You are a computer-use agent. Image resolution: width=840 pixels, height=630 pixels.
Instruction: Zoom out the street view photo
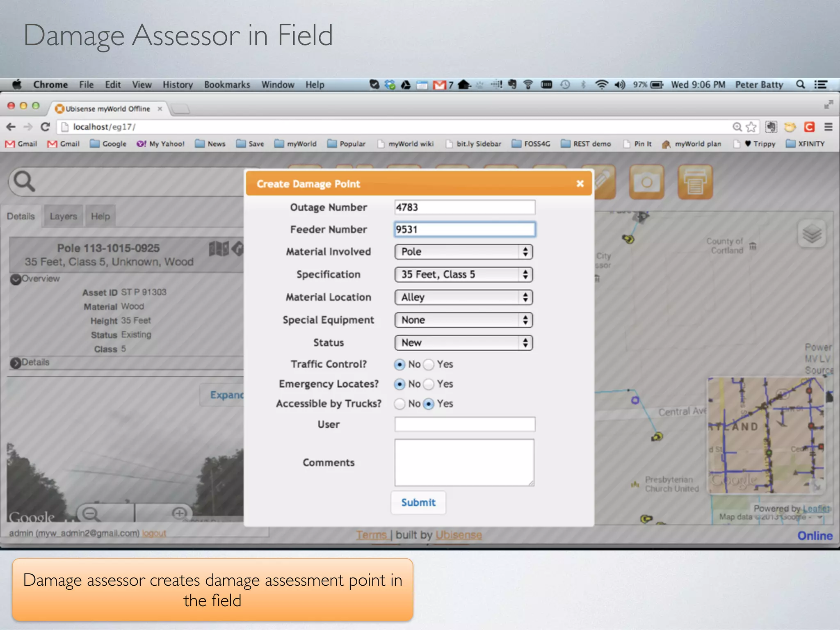tap(90, 514)
